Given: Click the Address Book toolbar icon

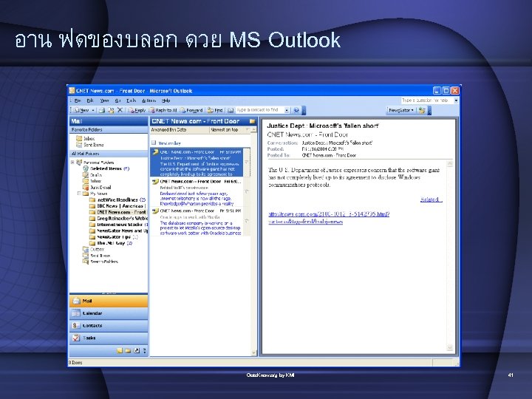Looking at the screenshot, I should 231,110.
